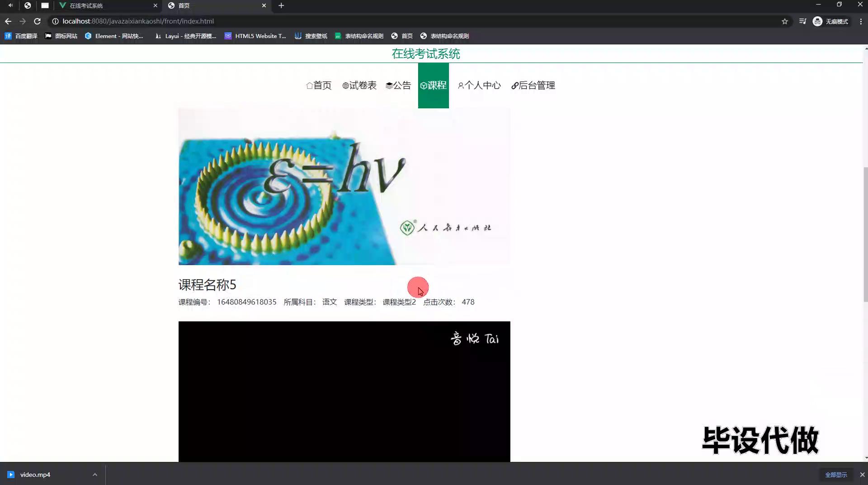Open the 百度翻译 bookmark
The height and width of the screenshot is (485, 868).
tap(21, 36)
